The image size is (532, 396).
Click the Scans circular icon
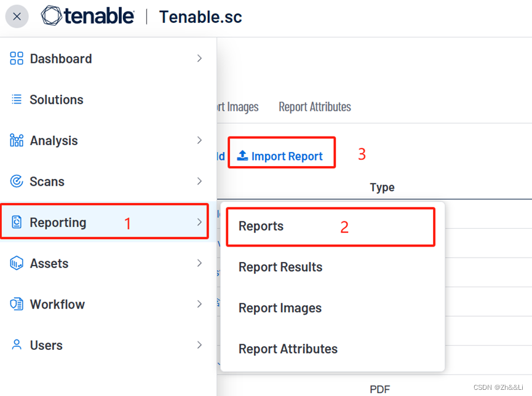(x=16, y=181)
